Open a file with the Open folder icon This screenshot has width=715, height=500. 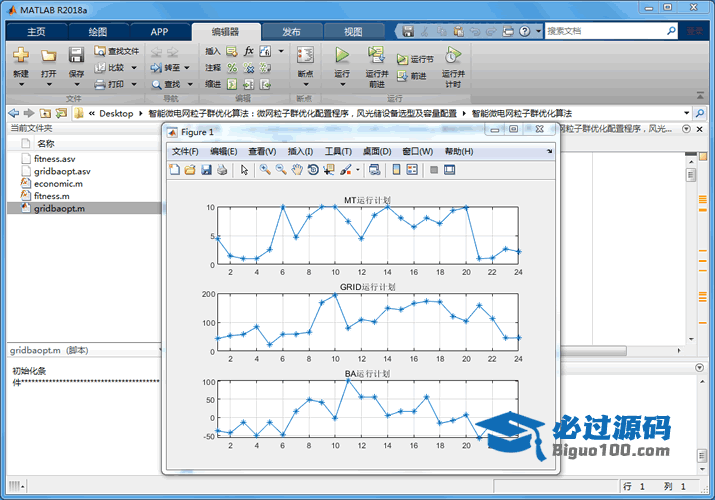pos(48,55)
